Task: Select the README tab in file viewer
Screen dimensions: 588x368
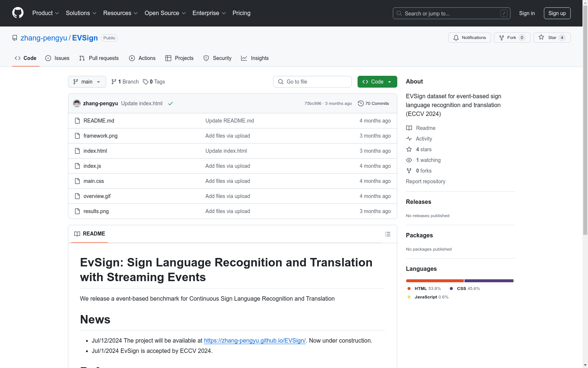Action: 90,234
